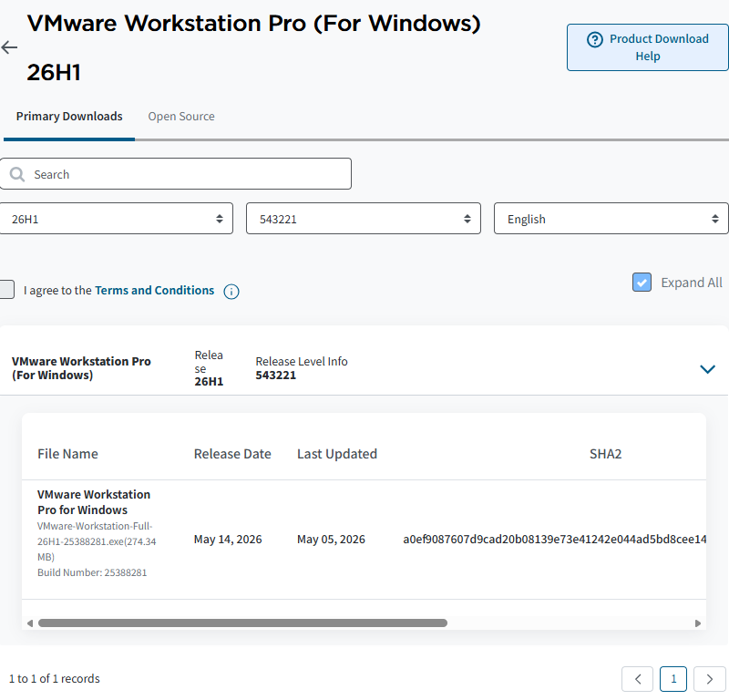Open the 26H1 release dropdown

click(x=117, y=219)
